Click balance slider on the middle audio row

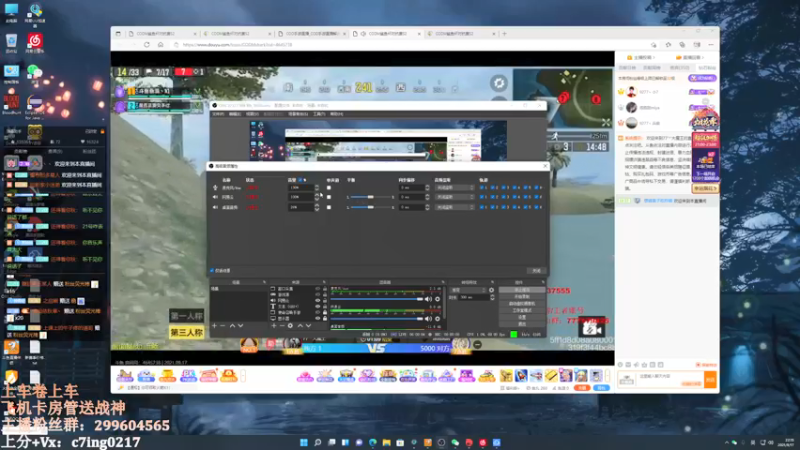370,197
